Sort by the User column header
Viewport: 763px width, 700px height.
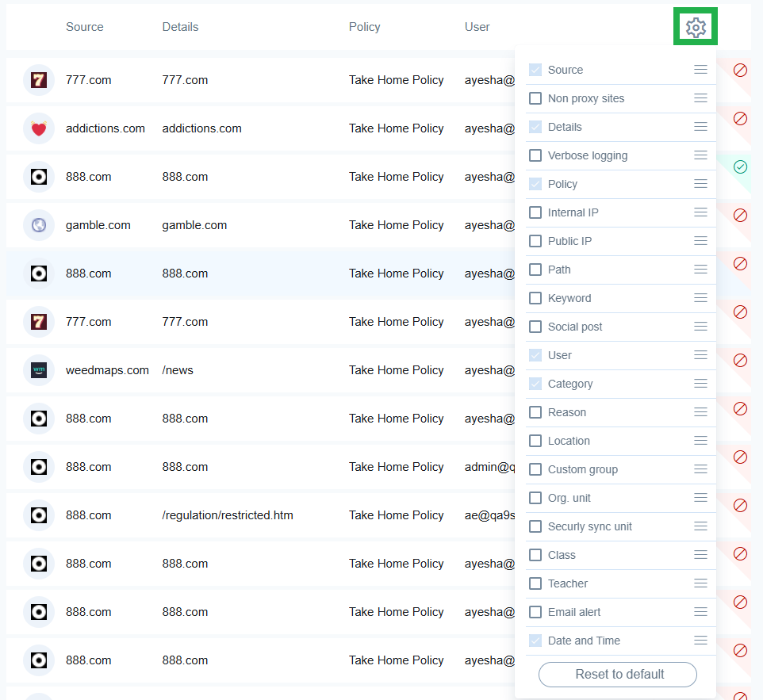[x=477, y=26]
